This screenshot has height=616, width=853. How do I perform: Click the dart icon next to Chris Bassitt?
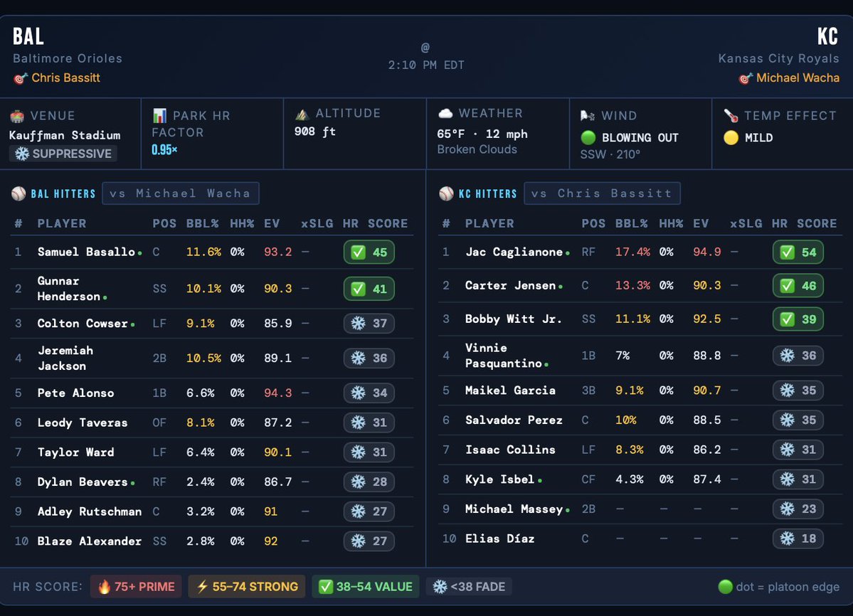tap(21, 79)
